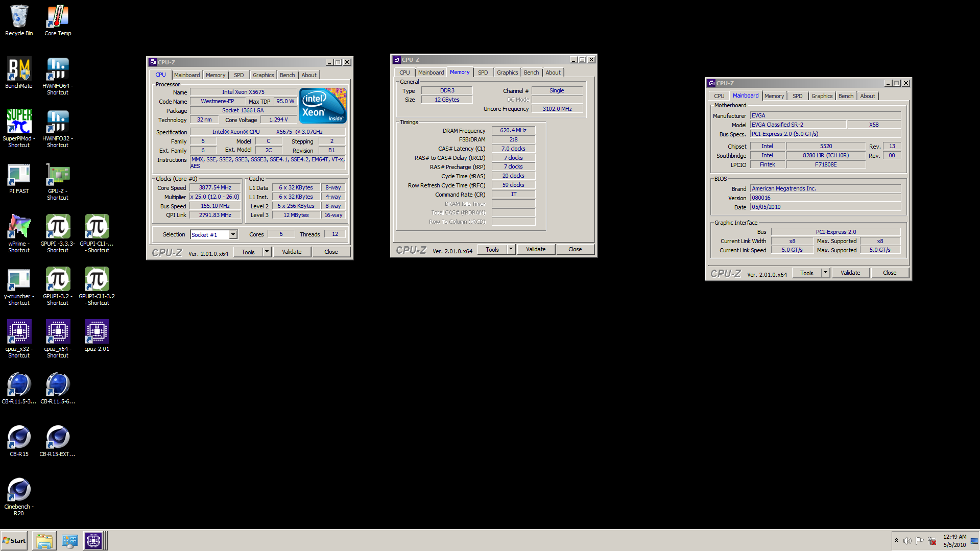
Task: Click the Show Desktop button at taskbar end
Action: (x=974, y=541)
